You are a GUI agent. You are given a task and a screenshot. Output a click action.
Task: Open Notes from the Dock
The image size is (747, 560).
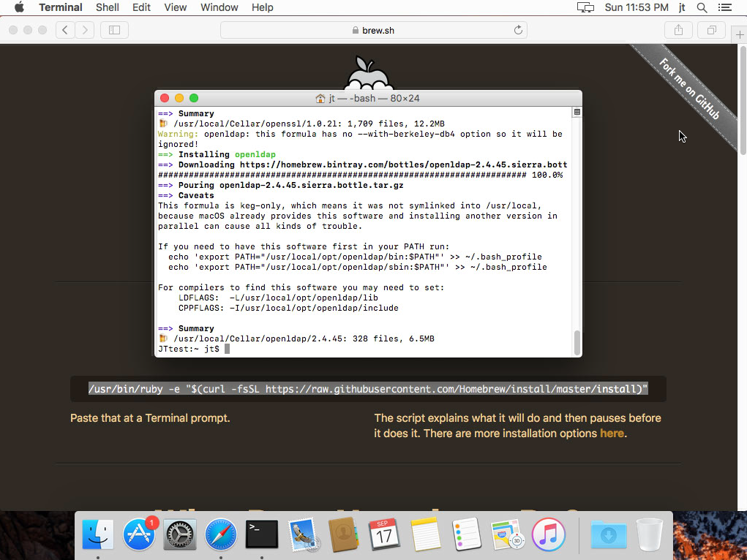click(425, 534)
